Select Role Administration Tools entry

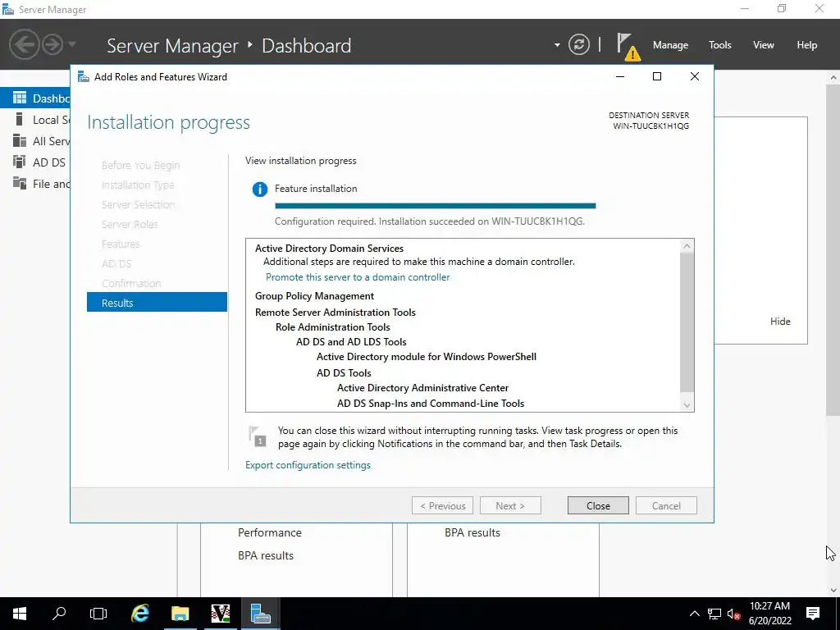tap(333, 327)
